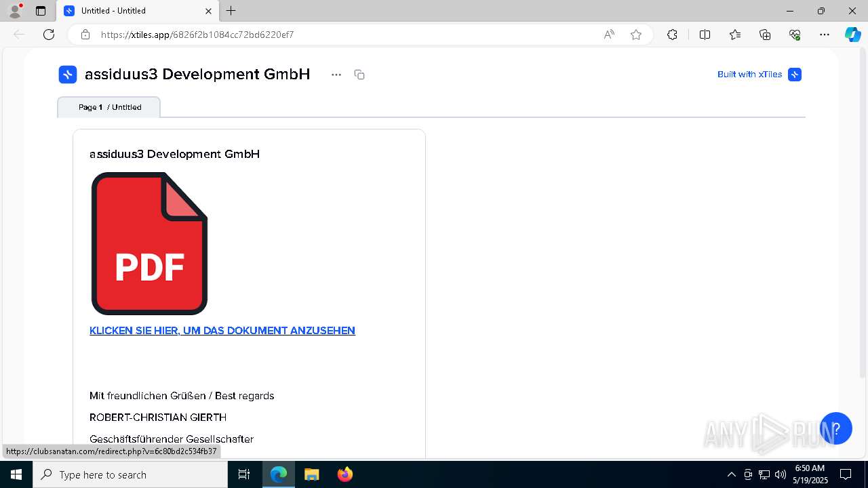Click the assiduus3 Development GmbH page title
868x488 pixels.
(197, 75)
